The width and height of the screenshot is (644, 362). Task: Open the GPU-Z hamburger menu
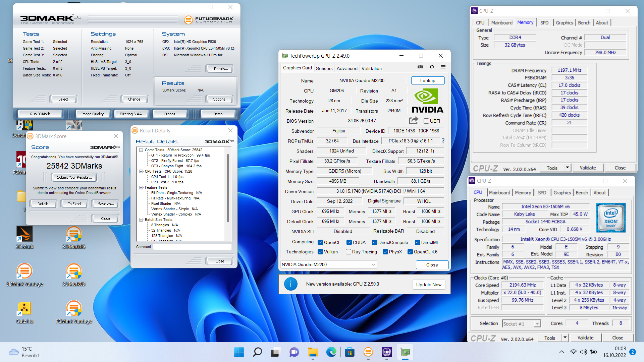coord(443,67)
